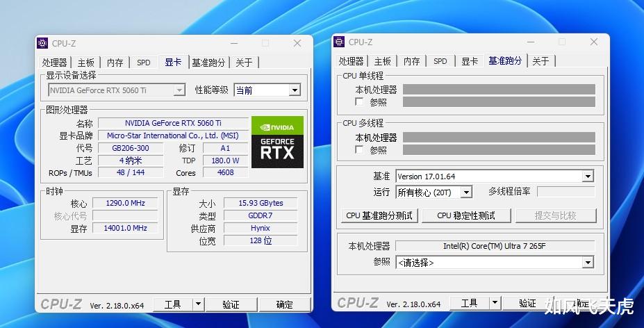
Task: Click the 名称 field NVIDIA GeForce RTX 5060 Ti
Action: 173,123
